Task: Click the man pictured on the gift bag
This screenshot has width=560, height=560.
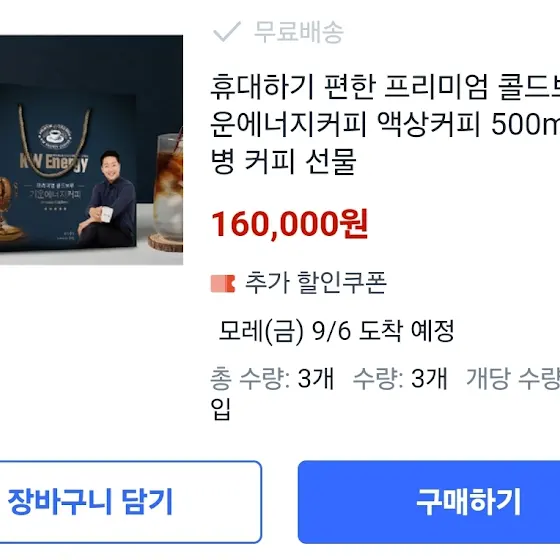Action: [108, 199]
